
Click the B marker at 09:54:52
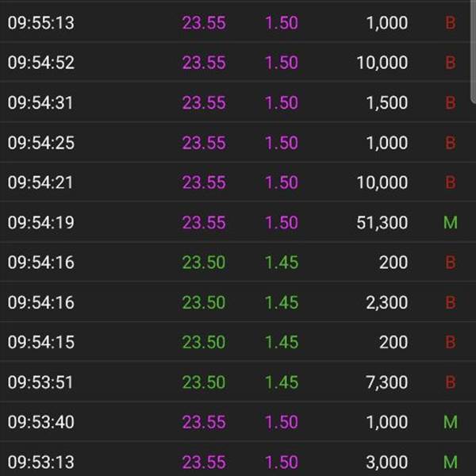451,63
